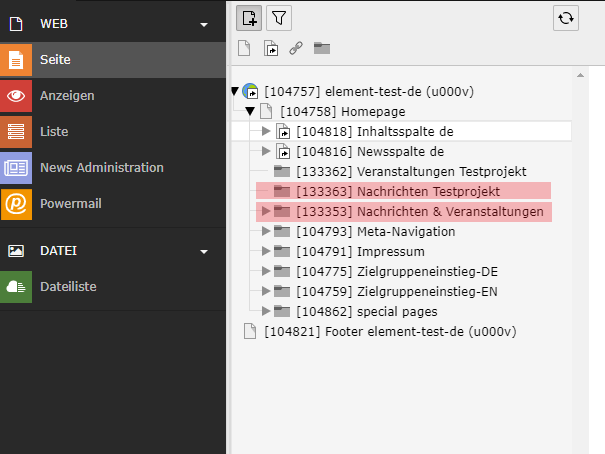Screen dimensions: 605x454
Task: Open the Dateiliste module
Action: point(67,287)
